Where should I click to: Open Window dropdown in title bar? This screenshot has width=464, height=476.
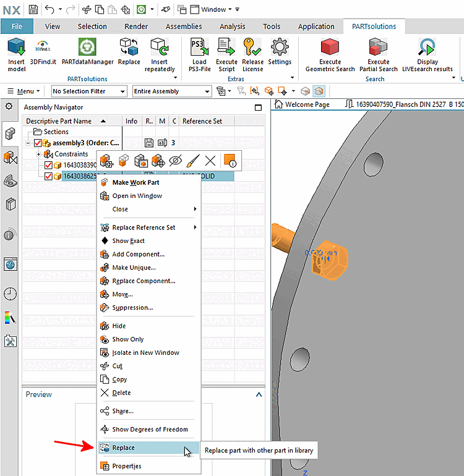coord(216,9)
